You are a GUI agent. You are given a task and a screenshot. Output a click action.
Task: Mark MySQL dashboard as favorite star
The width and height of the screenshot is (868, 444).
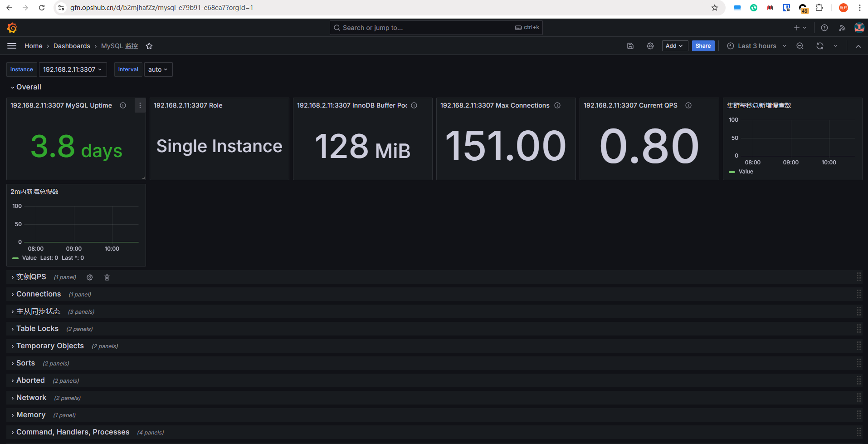149,46
